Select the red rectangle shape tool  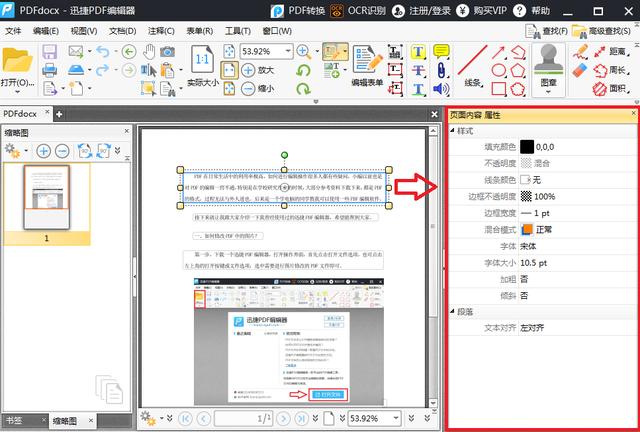(499, 89)
